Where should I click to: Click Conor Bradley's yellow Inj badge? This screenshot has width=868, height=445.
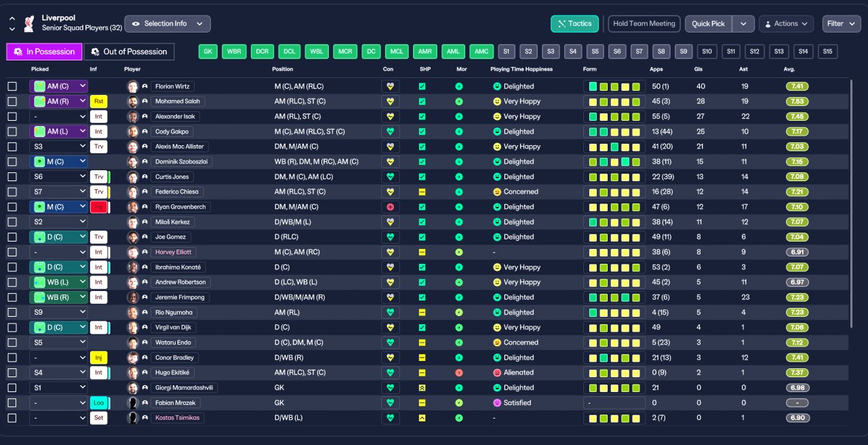click(99, 357)
